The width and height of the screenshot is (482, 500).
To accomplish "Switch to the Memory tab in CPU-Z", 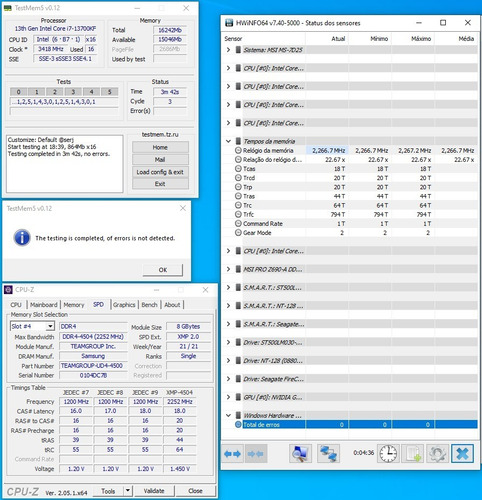I will pyautogui.click(x=74, y=305).
